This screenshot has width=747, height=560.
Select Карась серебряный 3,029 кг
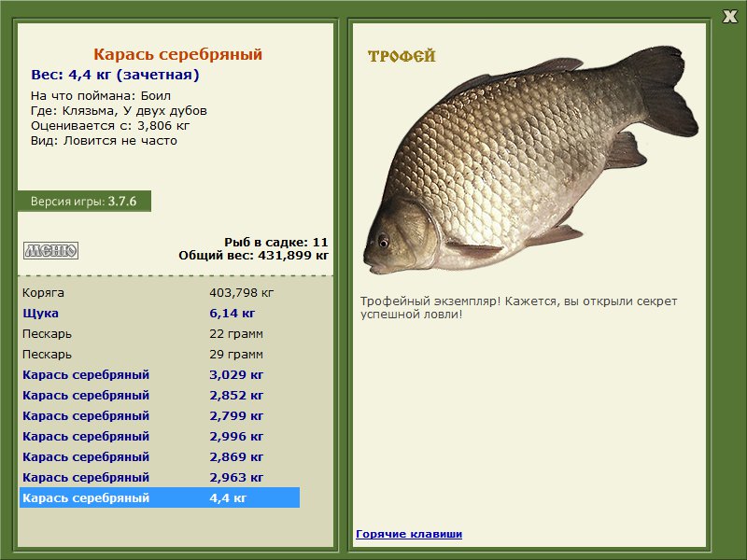click(x=160, y=375)
